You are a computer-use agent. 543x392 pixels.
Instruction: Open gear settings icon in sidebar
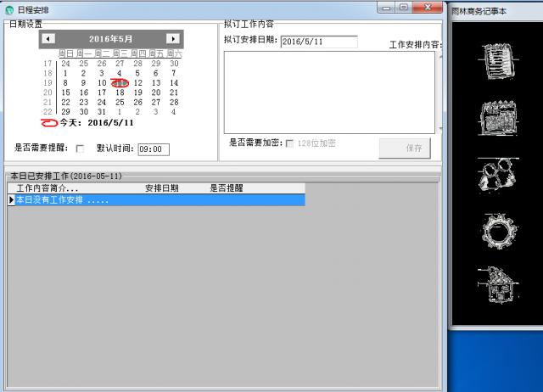pyautogui.click(x=498, y=231)
